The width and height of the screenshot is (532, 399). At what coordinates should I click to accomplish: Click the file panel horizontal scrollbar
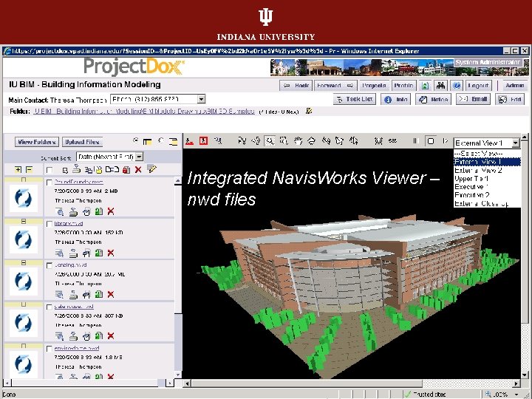(x=89, y=383)
